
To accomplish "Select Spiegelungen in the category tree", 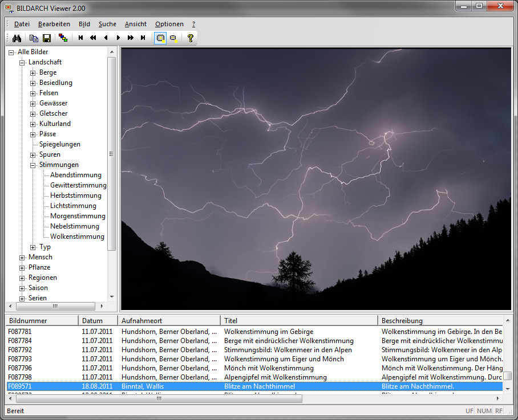I will click(x=60, y=144).
